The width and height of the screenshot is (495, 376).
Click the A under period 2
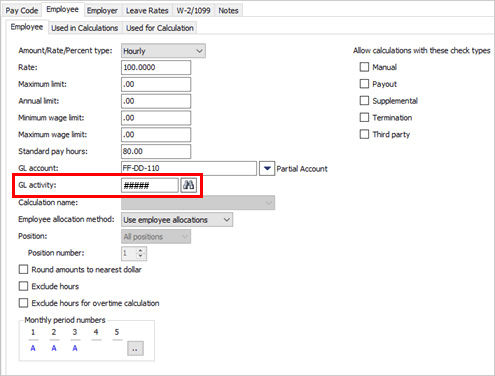coord(54,348)
